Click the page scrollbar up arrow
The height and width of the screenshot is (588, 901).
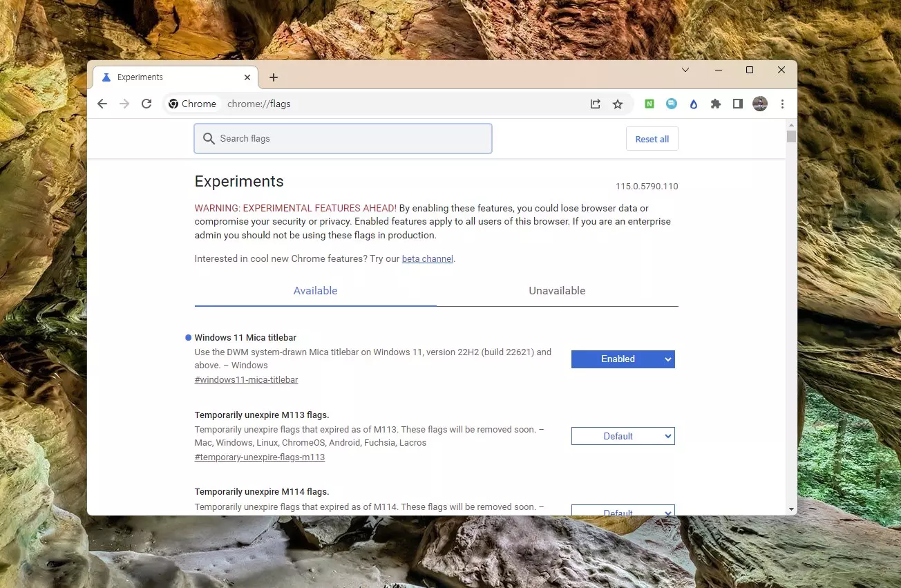point(791,124)
